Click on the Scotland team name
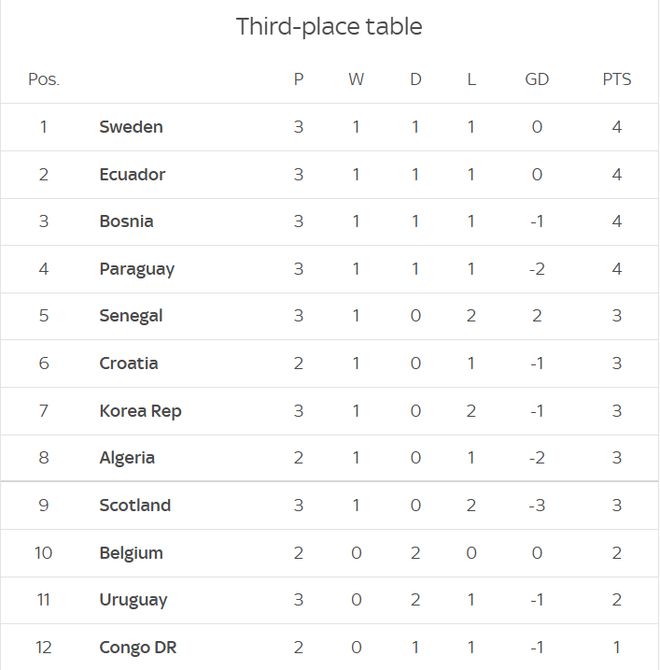The image size is (660, 670). [135, 505]
